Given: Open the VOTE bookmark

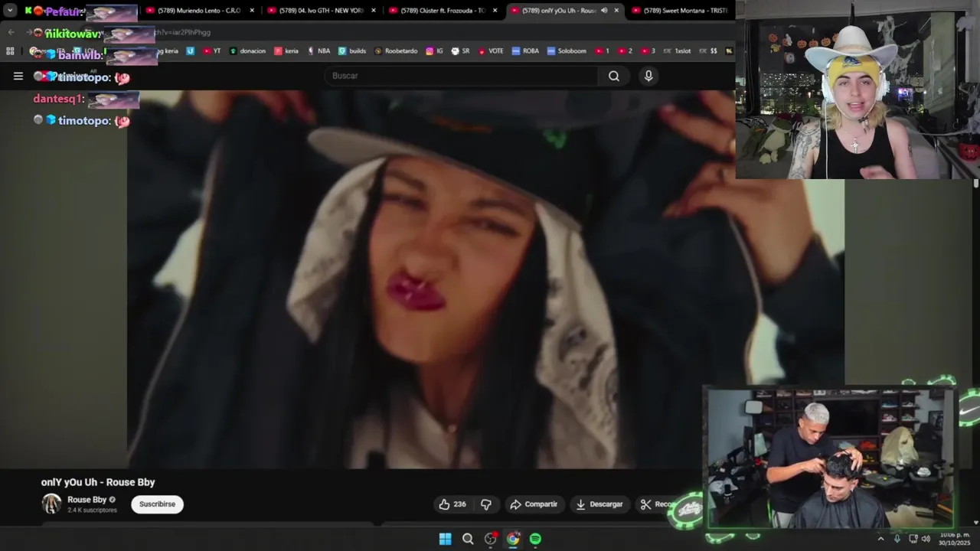Looking at the screenshot, I should pos(491,51).
